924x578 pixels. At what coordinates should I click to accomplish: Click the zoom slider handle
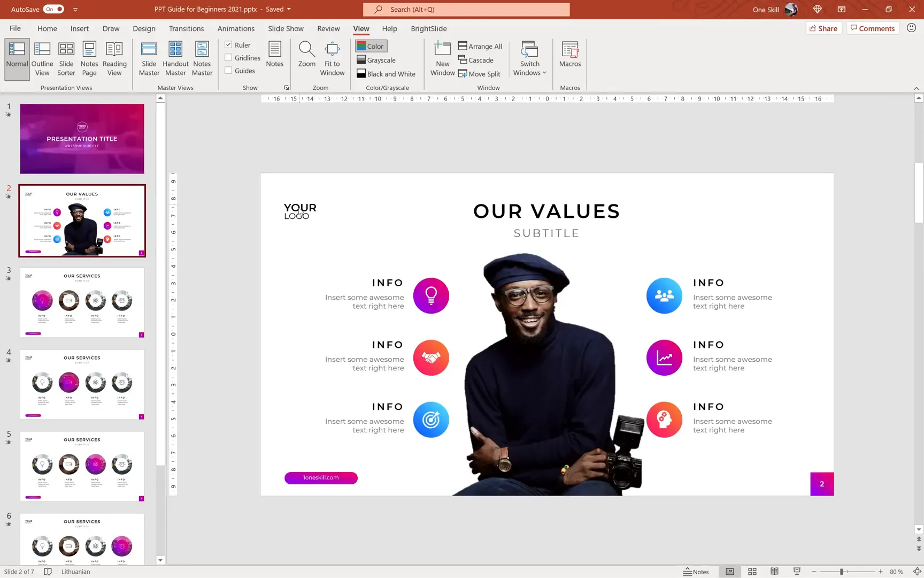coord(841,572)
